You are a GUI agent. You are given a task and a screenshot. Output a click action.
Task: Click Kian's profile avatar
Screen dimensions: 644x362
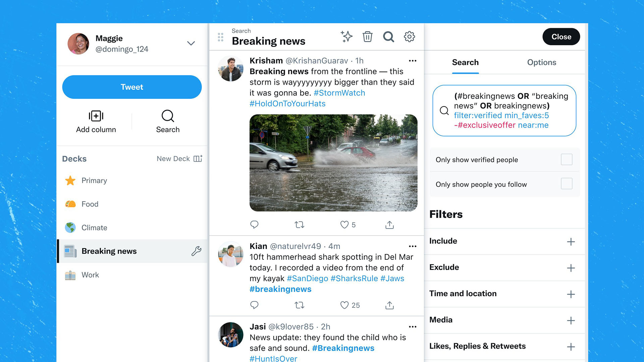[230, 254]
